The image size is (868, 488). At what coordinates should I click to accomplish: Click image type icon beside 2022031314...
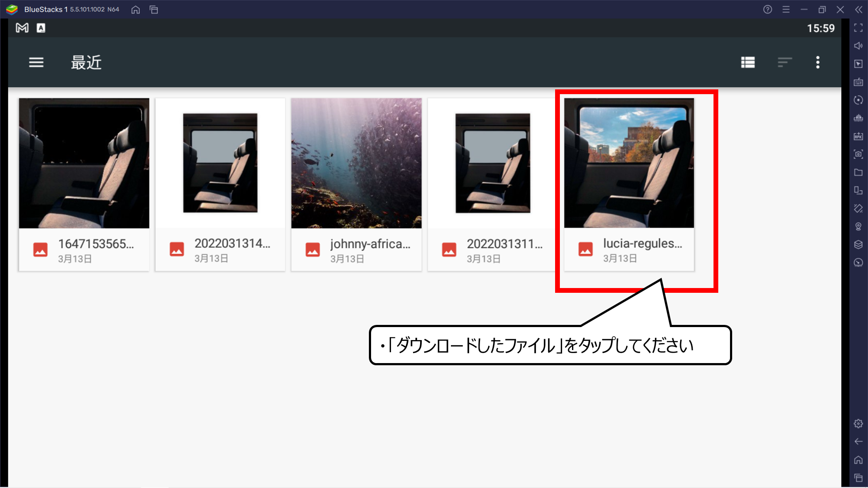click(x=177, y=249)
